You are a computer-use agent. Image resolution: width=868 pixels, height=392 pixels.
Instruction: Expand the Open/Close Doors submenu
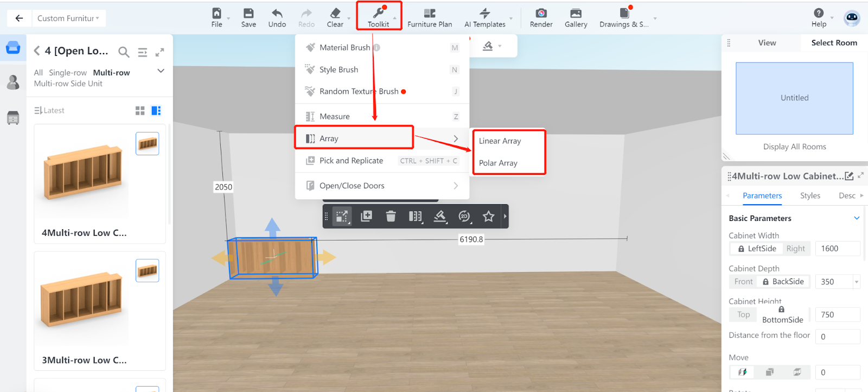click(x=456, y=186)
